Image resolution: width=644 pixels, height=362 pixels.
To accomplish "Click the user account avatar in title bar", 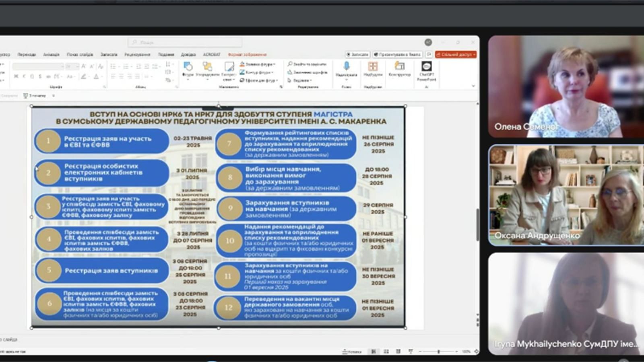I will pyautogui.click(x=428, y=42).
